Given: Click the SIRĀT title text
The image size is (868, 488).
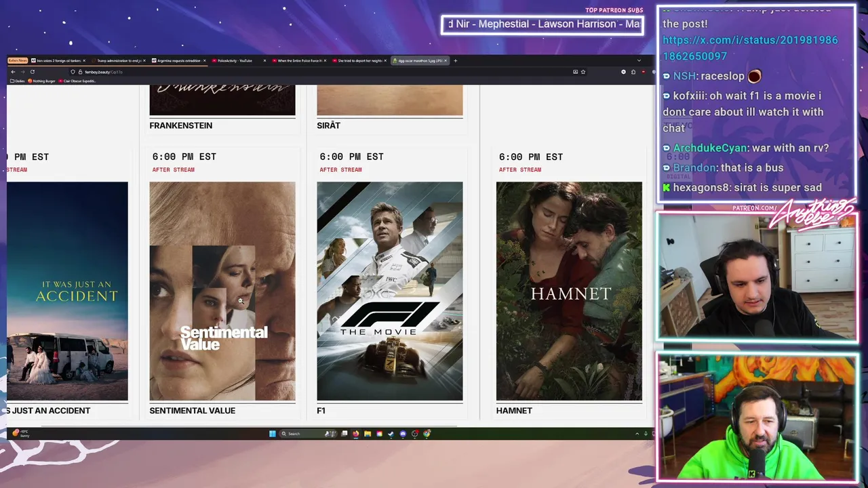Looking at the screenshot, I should (329, 125).
